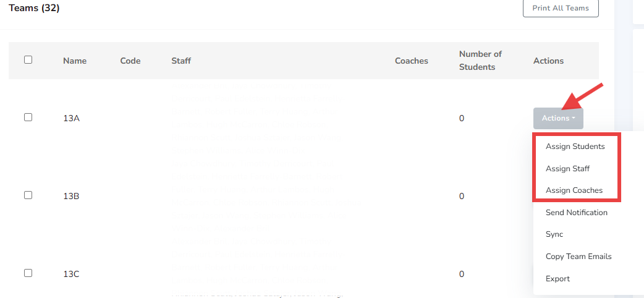Click the Code column header
Screen dimensions: 644x298
130,61
